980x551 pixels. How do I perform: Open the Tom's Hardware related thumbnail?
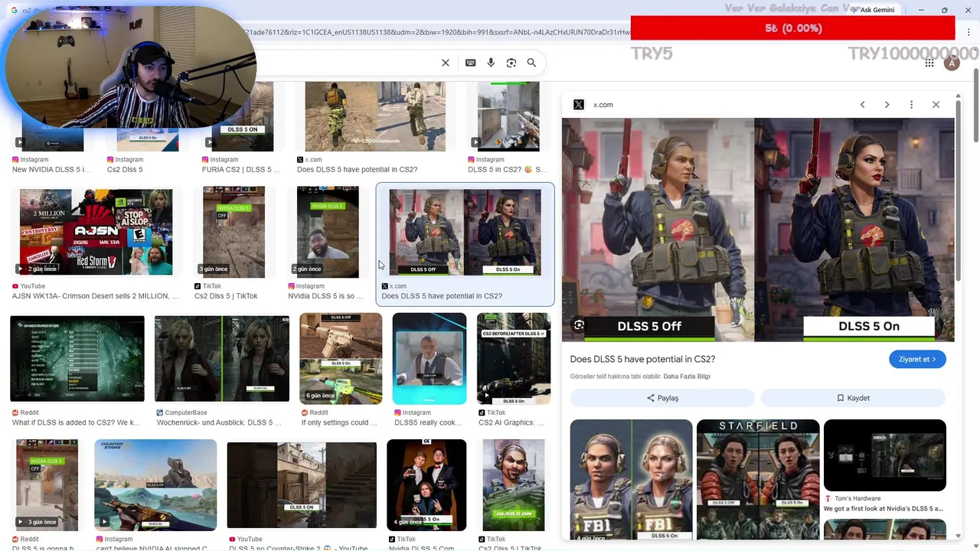pos(885,455)
